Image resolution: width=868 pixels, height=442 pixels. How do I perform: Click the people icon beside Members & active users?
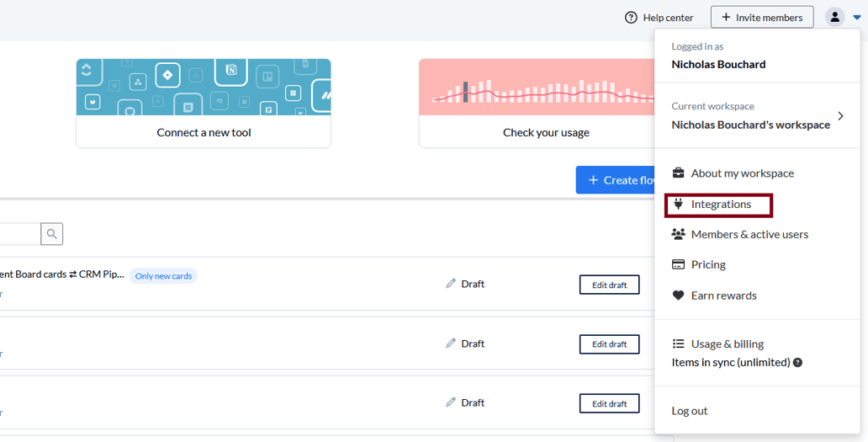pos(679,234)
